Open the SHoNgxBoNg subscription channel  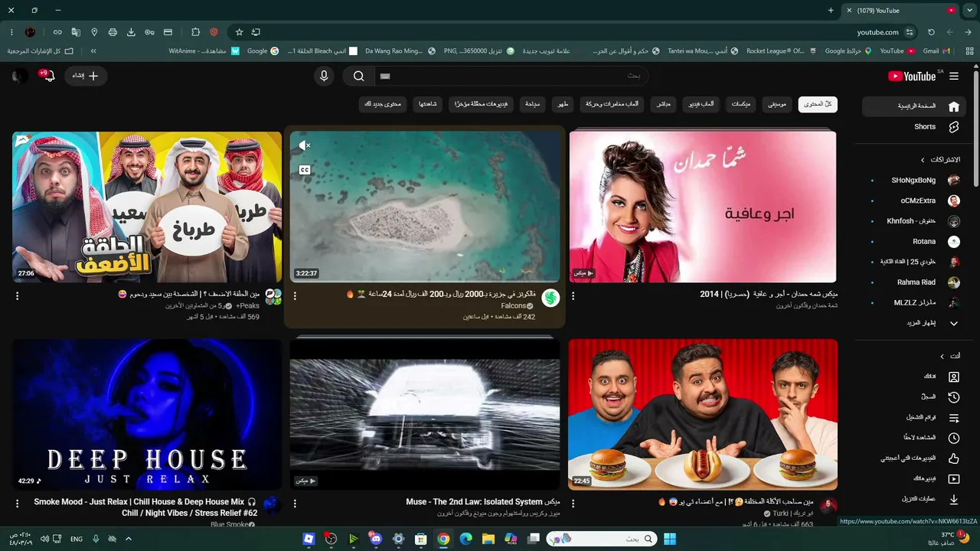point(916,180)
